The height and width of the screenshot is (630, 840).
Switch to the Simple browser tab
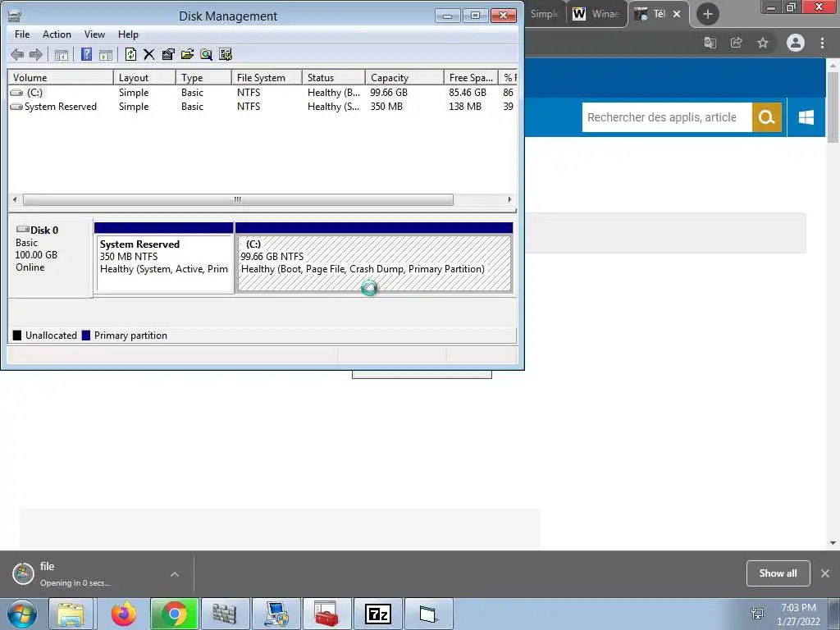545,14
